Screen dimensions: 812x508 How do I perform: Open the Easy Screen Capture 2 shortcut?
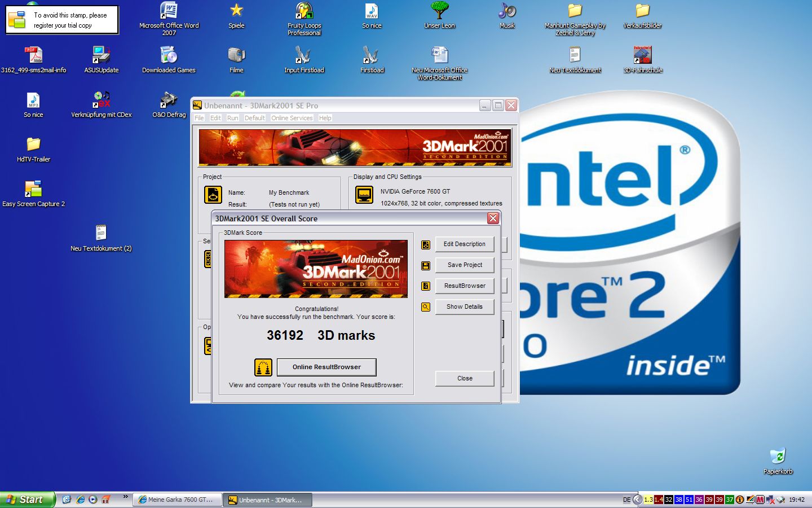click(x=33, y=194)
